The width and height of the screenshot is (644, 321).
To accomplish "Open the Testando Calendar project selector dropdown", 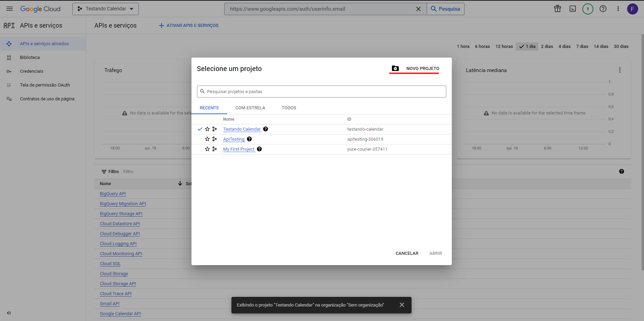I will [105, 9].
